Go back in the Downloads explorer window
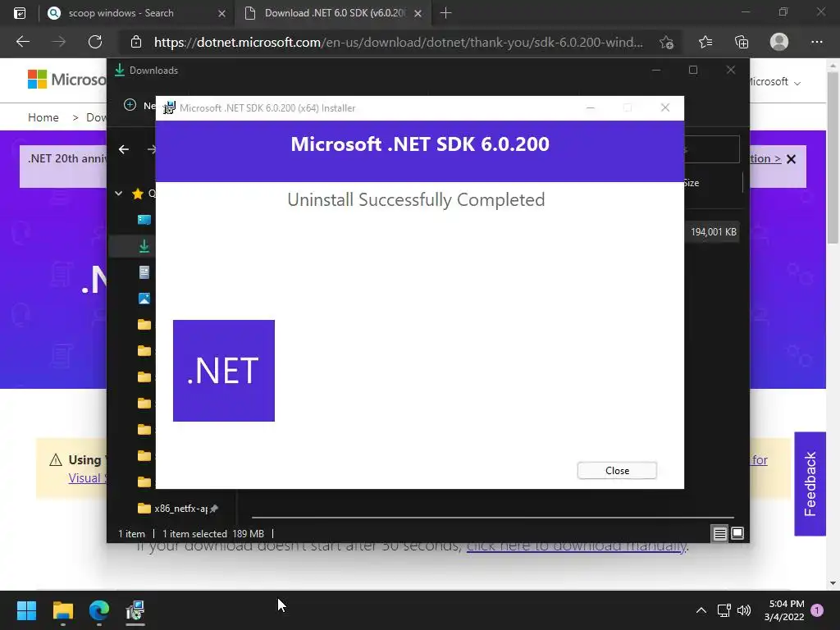Viewport: 840px width, 630px height. pos(124,149)
